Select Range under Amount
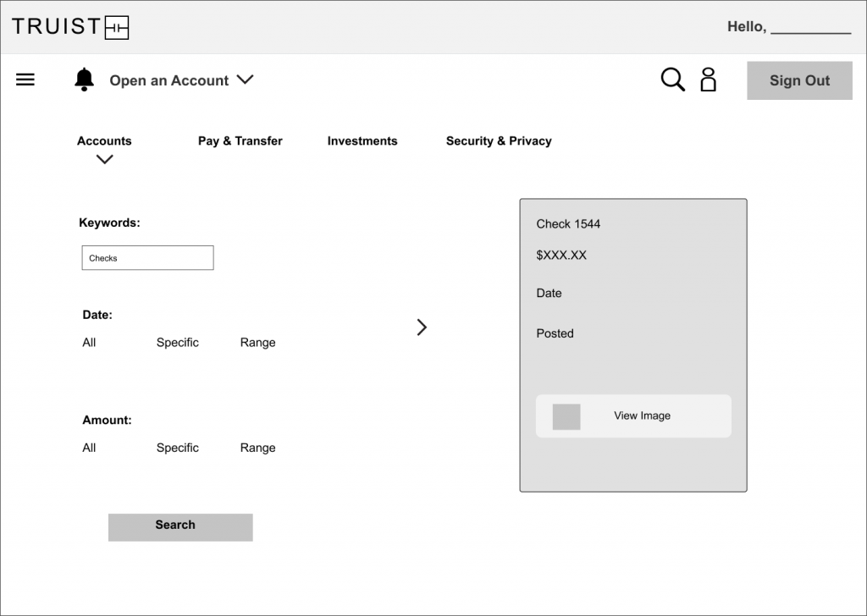Image resolution: width=867 pixels, height=616 pixels. tap(257, 448)
